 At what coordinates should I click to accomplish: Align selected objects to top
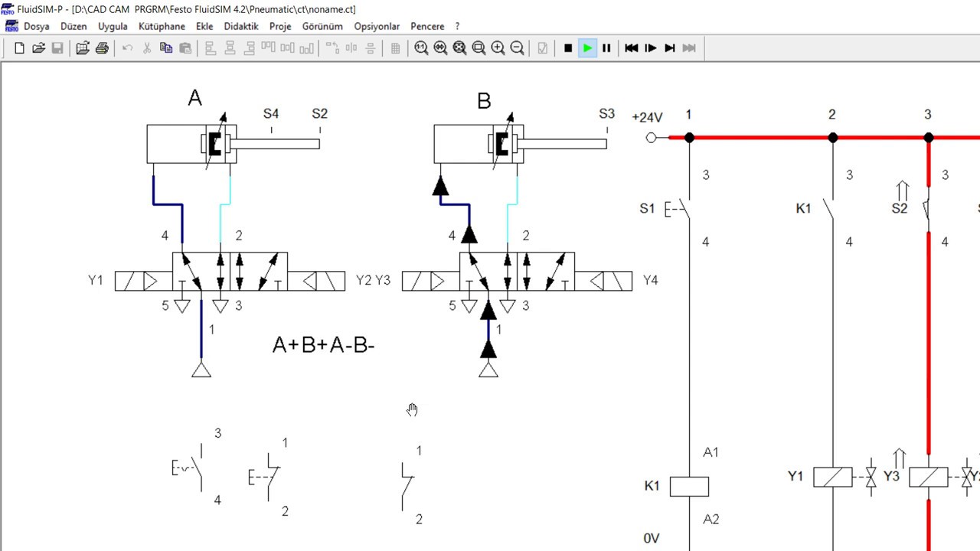pos(268,47)
